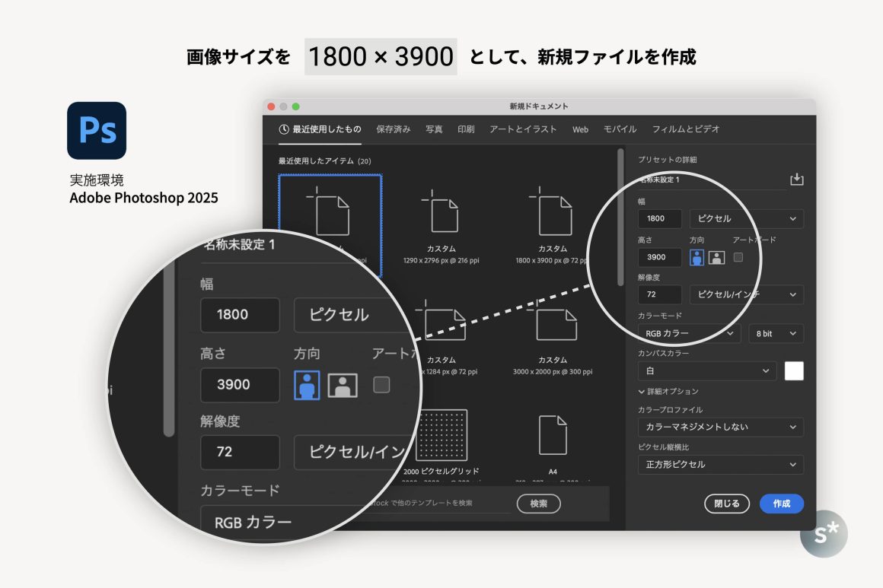Open the 8 bit depth dropdown
The height and width of the screenshot is (588, 883).
776,333
